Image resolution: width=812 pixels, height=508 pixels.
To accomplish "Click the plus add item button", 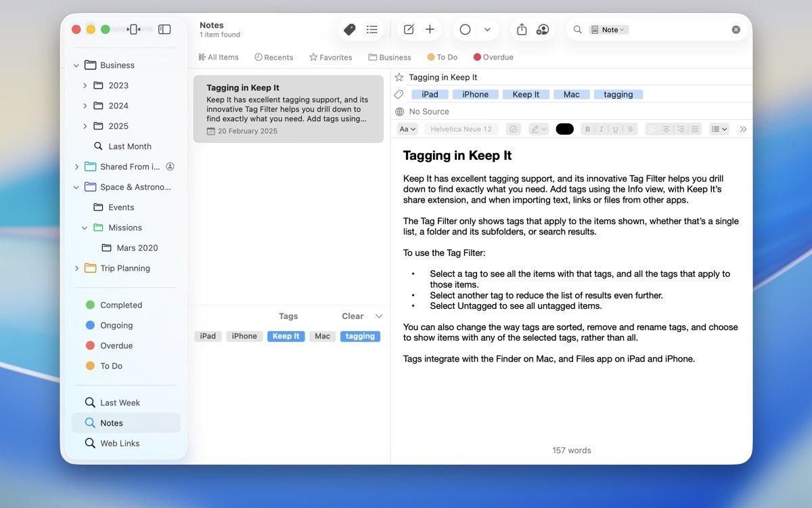I will (430, 30).
